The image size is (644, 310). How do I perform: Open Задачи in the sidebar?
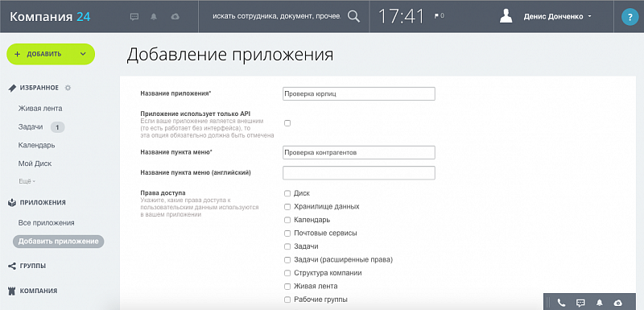(31, 127)
